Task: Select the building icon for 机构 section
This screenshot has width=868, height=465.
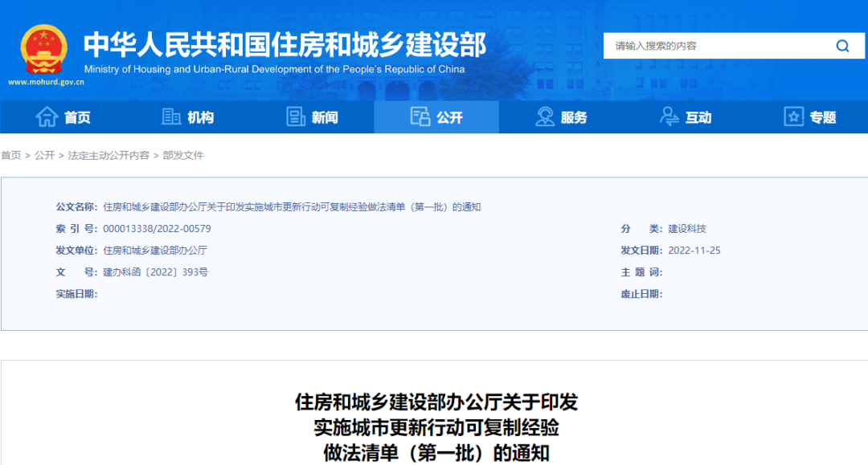Action: click(170, 116)
